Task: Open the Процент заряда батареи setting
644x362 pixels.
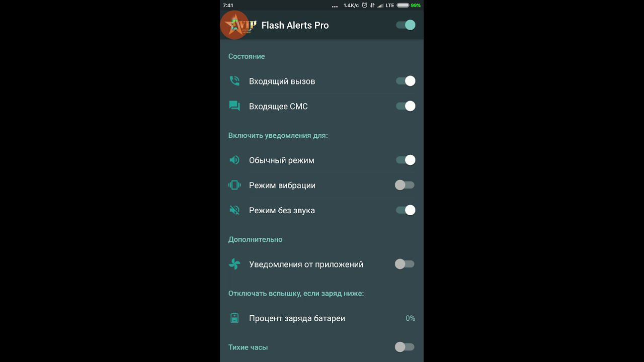Action: point(322,318)
